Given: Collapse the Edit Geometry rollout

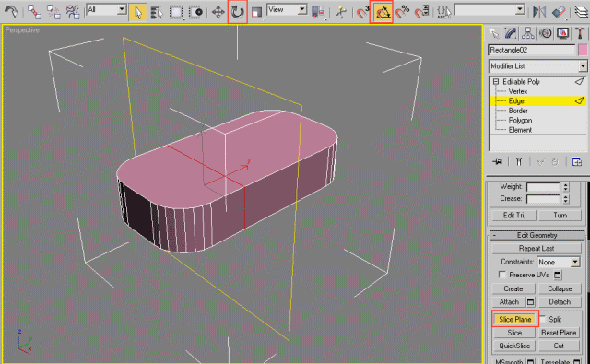Looking at the screenshot, I should point(537,235).
